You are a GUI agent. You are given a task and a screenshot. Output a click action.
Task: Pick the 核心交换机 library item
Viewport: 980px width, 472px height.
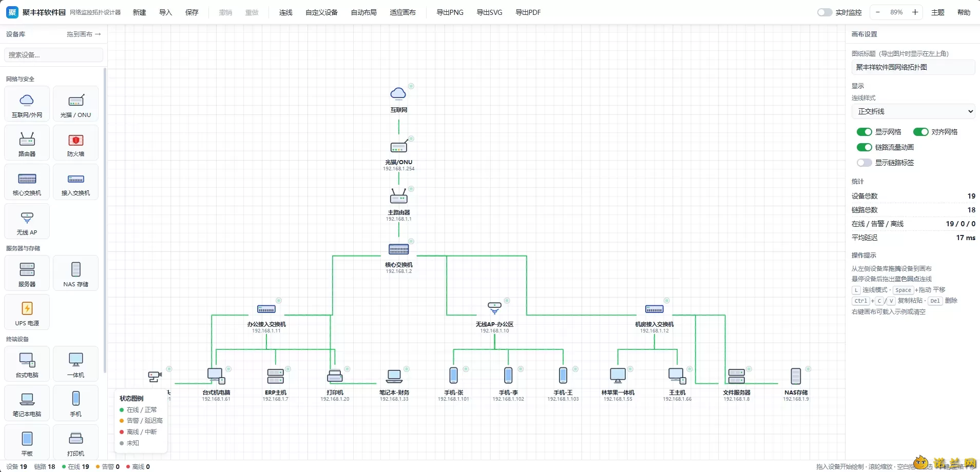pos(27,182)
